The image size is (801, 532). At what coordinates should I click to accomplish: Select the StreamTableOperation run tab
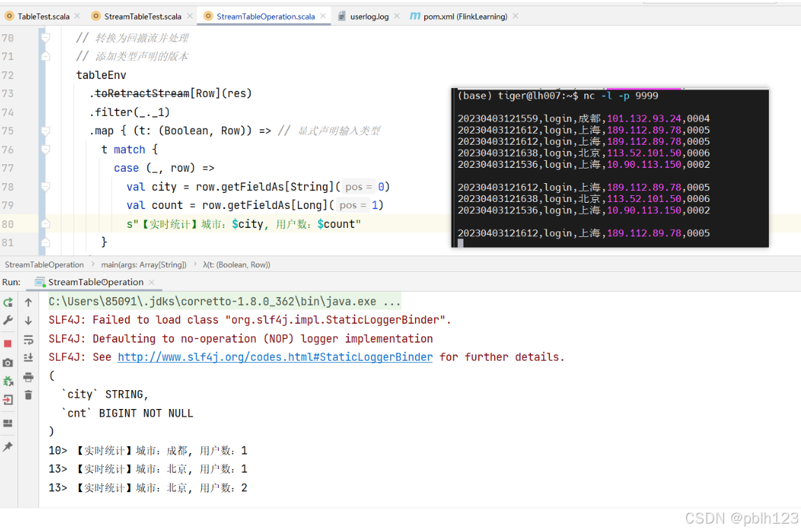coord(96,282)
